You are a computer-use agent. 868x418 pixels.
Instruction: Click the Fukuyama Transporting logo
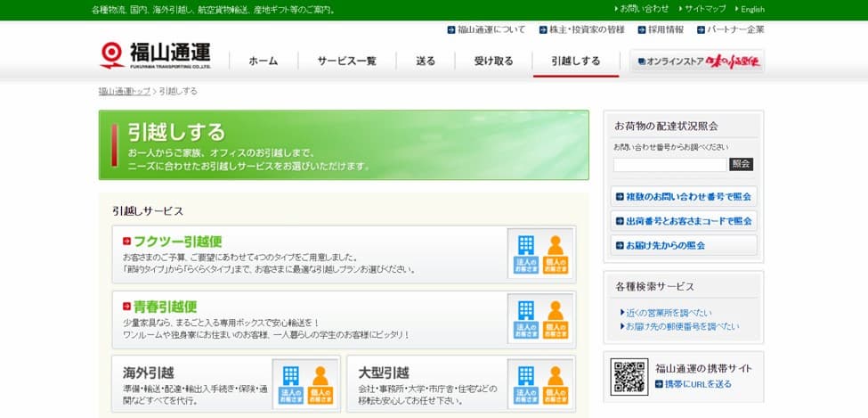click(x=156, y=55)
